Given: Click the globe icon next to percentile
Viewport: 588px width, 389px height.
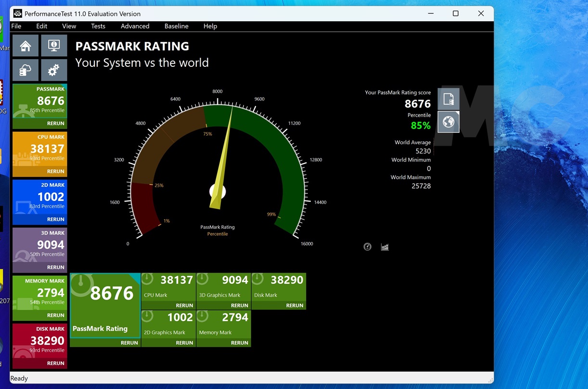Looking at the screenshot, I should pyautogui.click(x=448, y=122).
